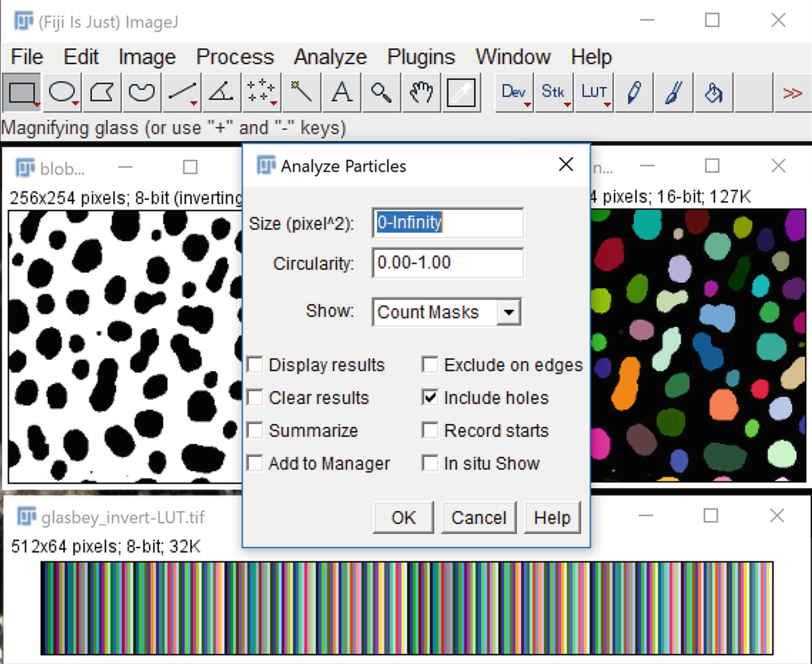
Task: Pick the Angle tool
Action: 221,93
